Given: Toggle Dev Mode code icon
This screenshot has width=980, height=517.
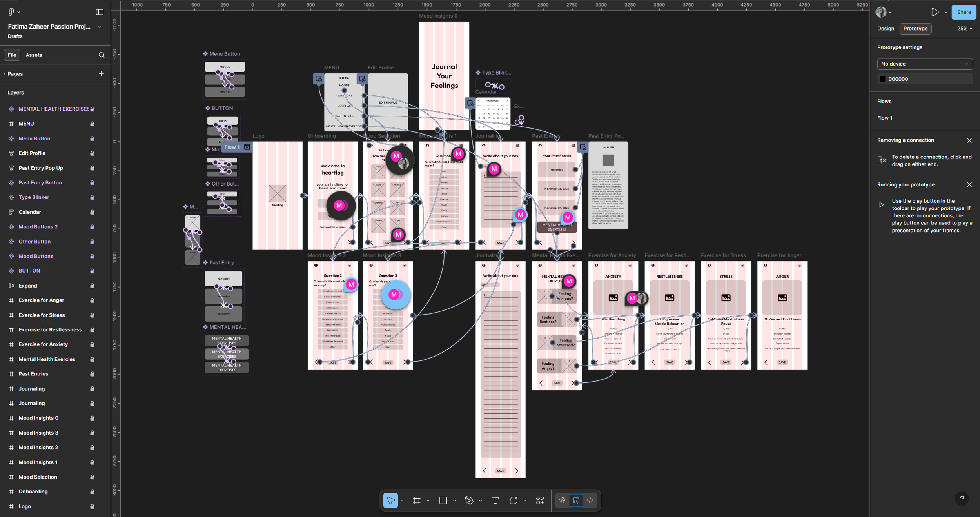Looking at the screenshot, I should (590, 500).
